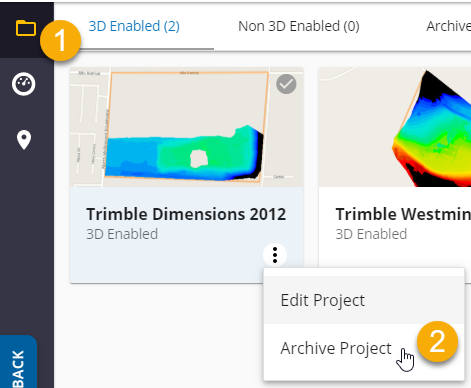Click the Trimble Westminster map thumbnail
Screen dimensions: 471x388
point(395,127)
